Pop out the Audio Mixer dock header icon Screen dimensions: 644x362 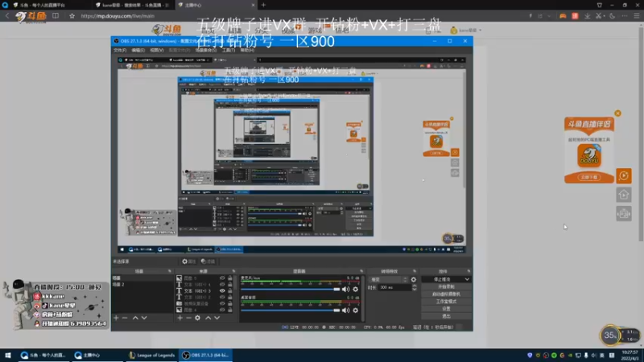(361, 271)
